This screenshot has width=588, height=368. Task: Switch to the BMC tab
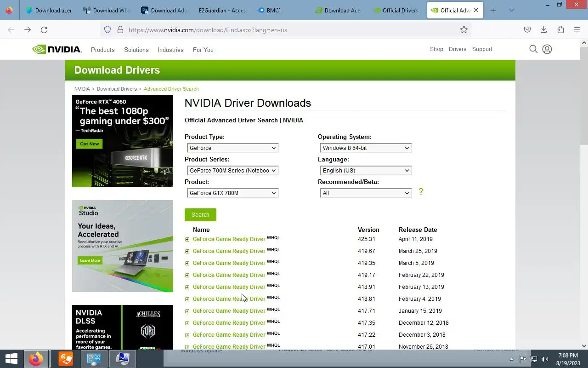(x=280, y=10)
